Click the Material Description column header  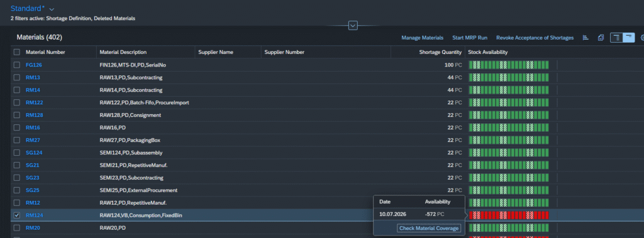(123, 52)
